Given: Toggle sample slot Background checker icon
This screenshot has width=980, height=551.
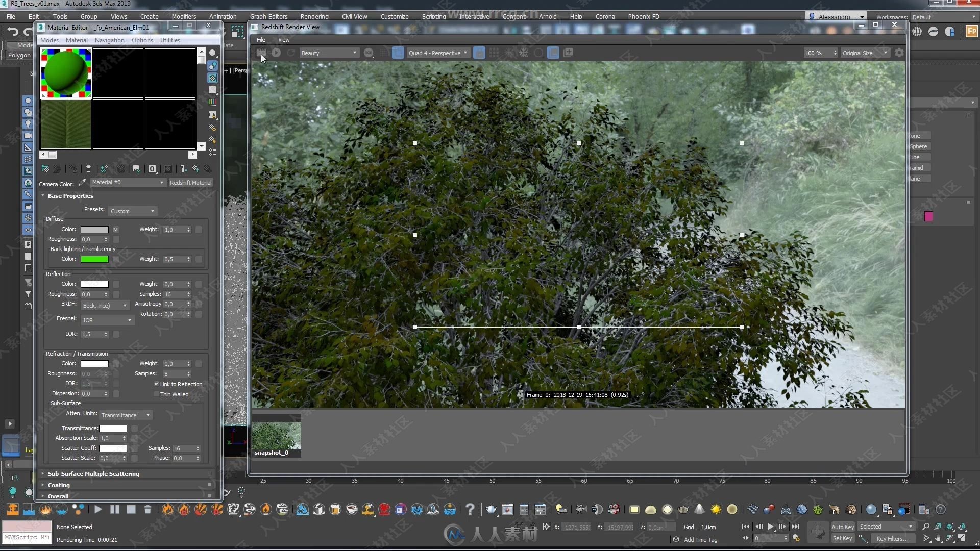Looking at the screenshot, I should (213, 78).
